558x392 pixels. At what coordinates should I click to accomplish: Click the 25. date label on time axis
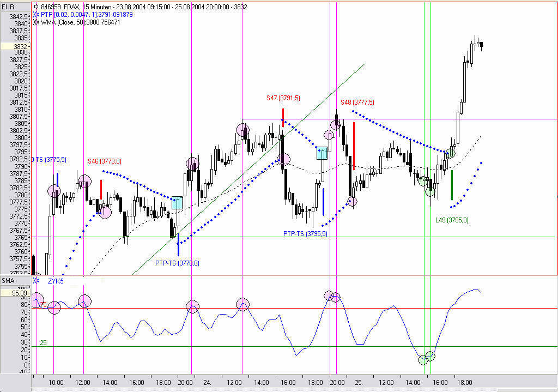pos(359,383)
